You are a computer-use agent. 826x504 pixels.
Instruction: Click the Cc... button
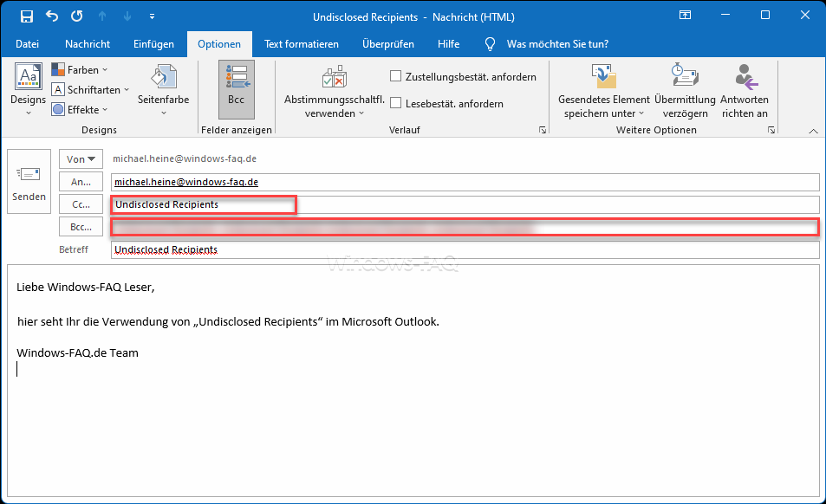coord(81,204)
